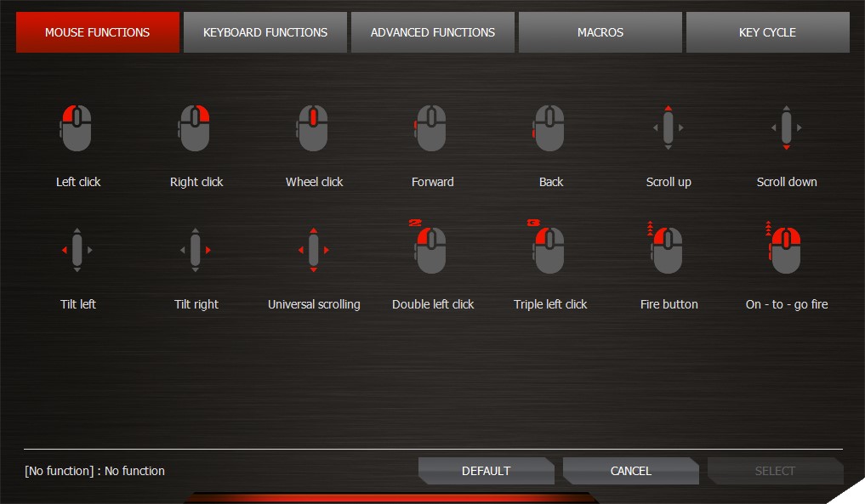Select the Tilt left icon

[77, 251]
